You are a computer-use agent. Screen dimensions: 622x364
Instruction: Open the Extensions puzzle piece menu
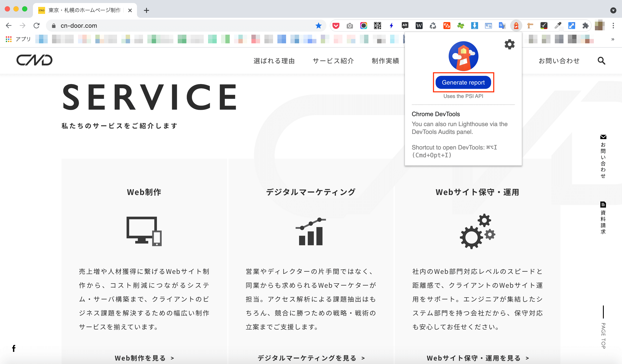585,26
